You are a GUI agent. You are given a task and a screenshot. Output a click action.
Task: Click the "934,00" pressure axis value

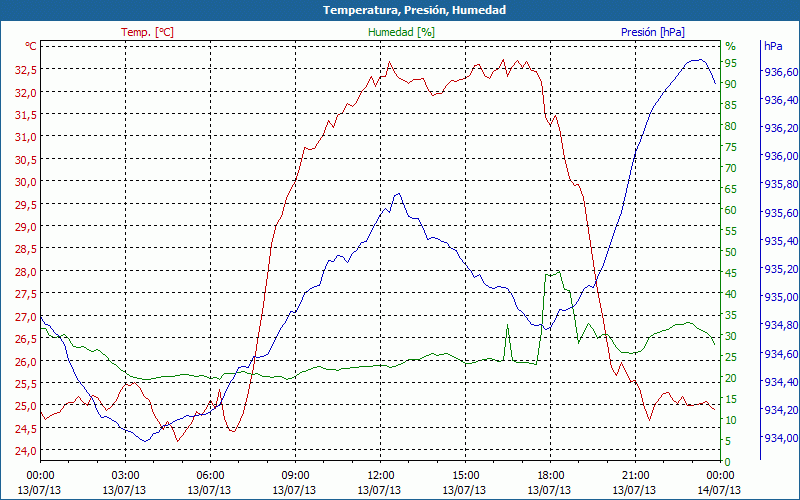(x=781, y=438)
